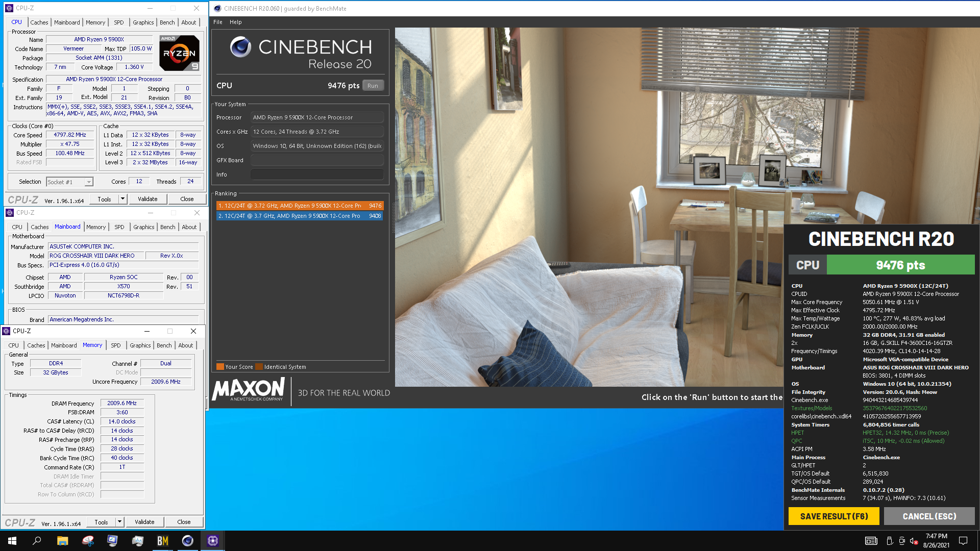Click the CAS# Latency value 14.0 clocks
The image size is (980, 551).
pos(122,421)
